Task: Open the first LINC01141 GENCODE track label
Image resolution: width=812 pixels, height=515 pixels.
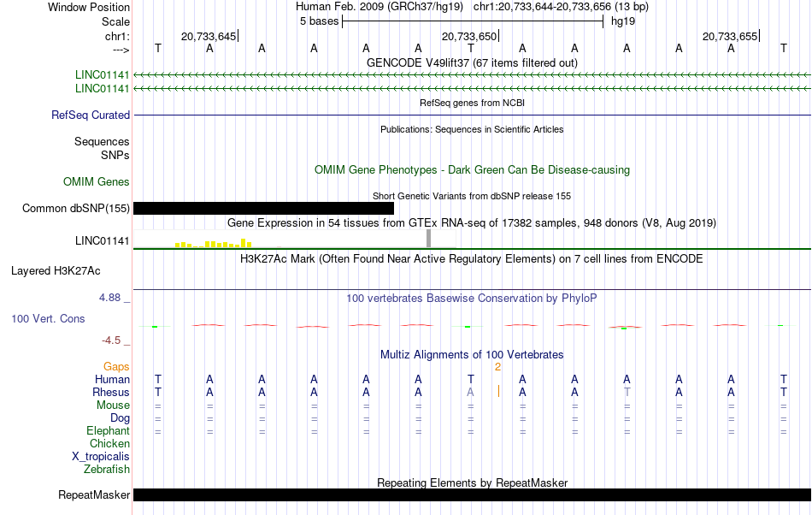Action: coord(102,74)
